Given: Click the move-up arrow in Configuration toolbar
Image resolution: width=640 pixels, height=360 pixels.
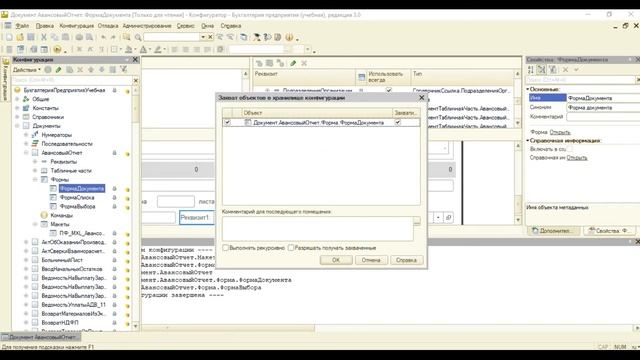Looking at the screenshot, I should (x=91, y=70).
